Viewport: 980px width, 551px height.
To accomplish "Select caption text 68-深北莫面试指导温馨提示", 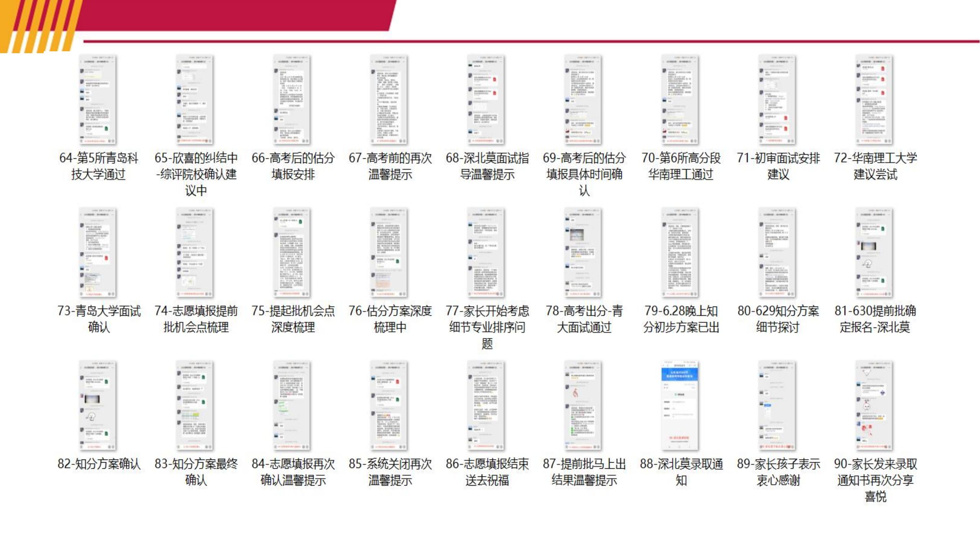I will (487, 166).
